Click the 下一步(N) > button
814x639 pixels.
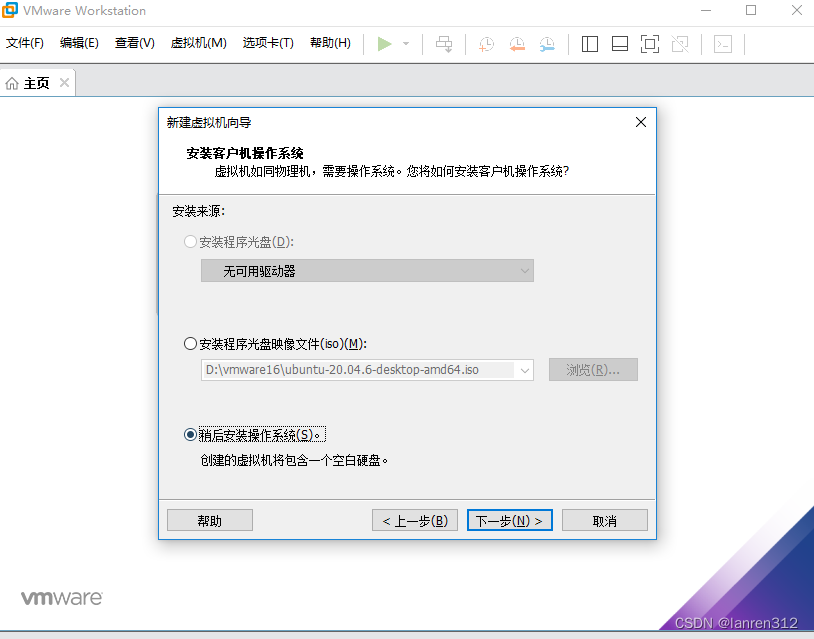point(509,521)
